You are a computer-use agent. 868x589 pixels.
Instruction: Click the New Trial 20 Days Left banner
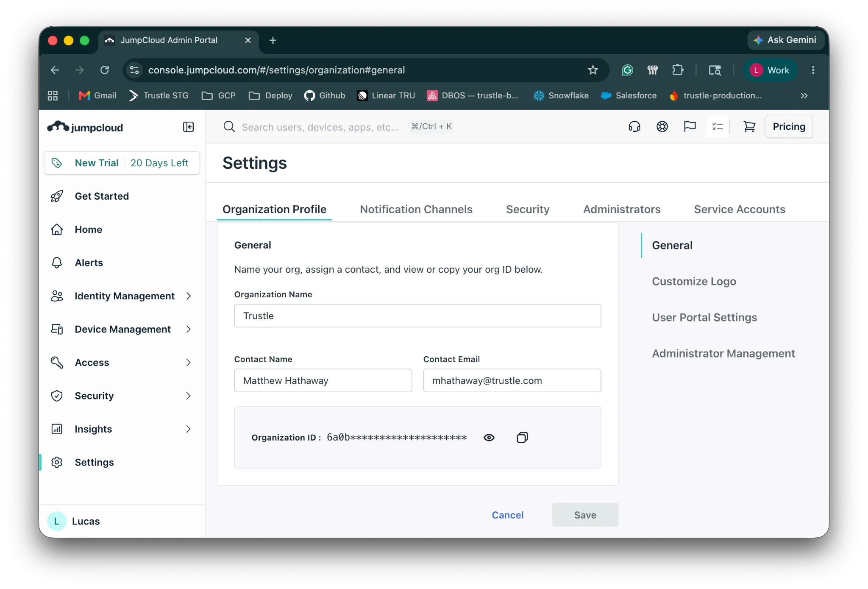pyautogui.click(x=122, y=163)
